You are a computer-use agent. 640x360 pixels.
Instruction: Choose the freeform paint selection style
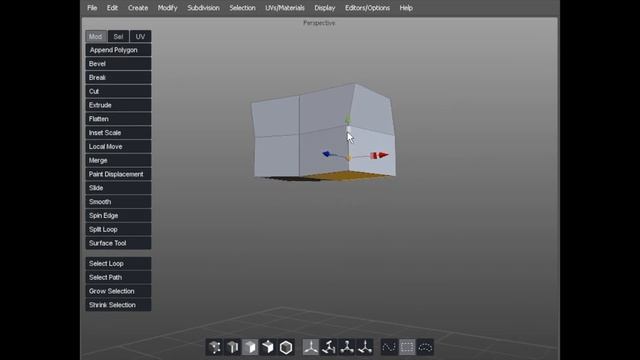(x=389, y=347)
